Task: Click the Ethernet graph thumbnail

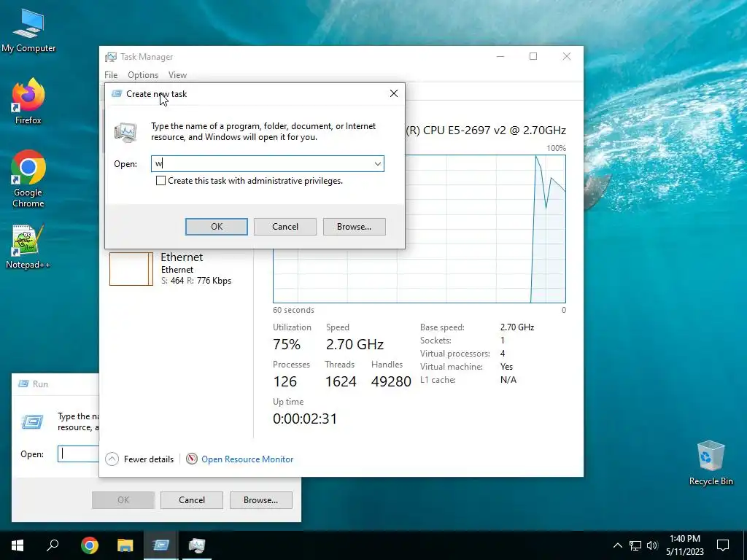Action: tap(131, 269)
